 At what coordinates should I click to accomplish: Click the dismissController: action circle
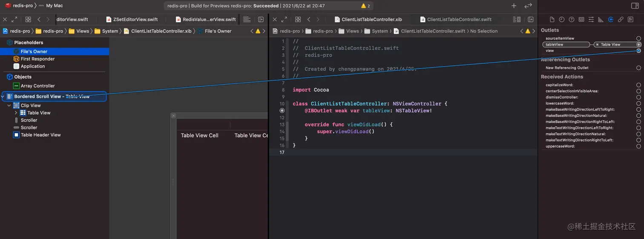(638, 97)
